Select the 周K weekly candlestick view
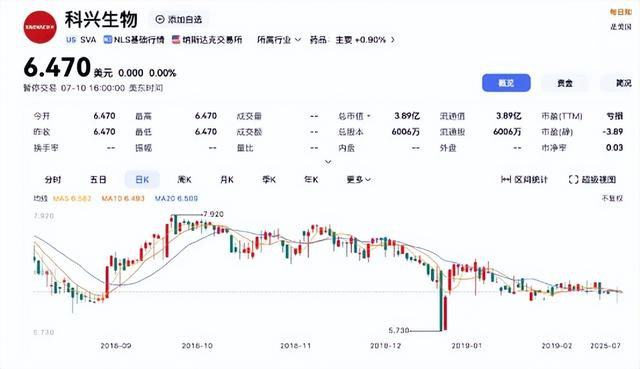The height and width of the screenshot is (369, 640). tap(184, 180)
